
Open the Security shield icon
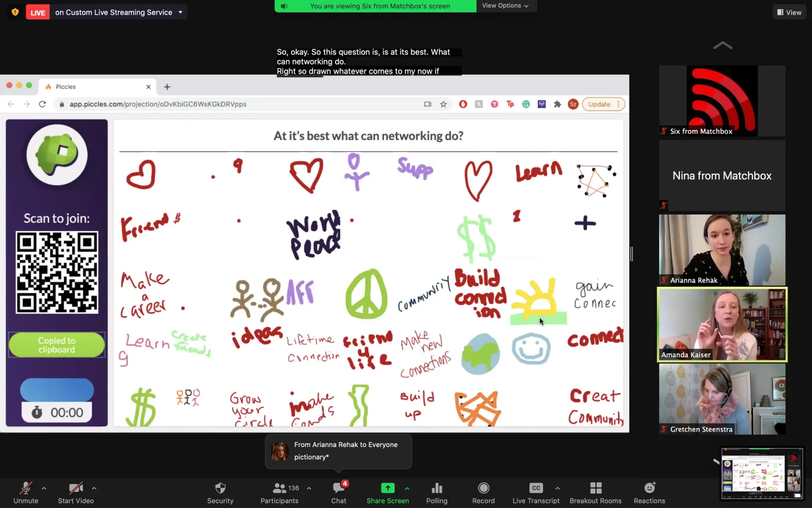click(x=220, y=489)
